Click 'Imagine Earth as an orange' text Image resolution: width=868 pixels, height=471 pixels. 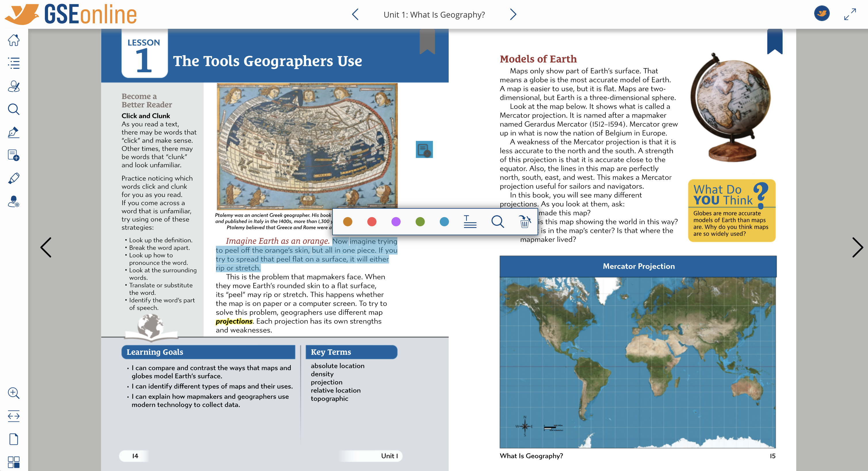pos(277,241)
